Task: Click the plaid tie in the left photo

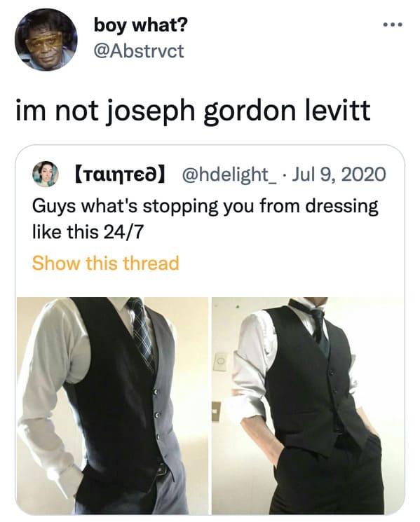Action: tap(142, 333)
